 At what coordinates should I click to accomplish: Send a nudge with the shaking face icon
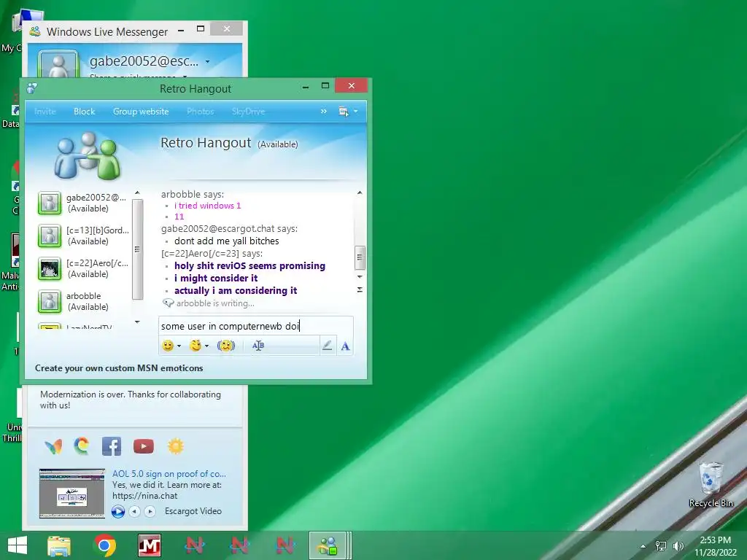pyautogui.click(x=226, y=346)
